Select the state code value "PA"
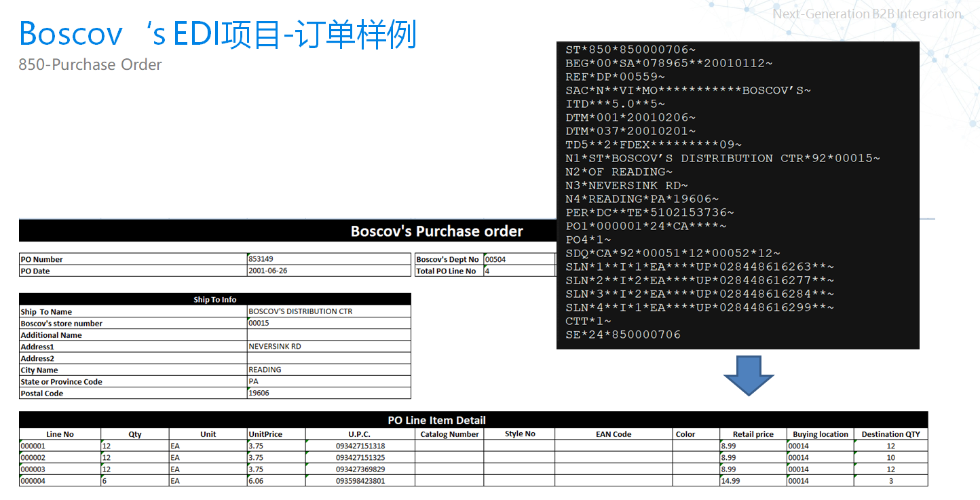980x500 pixels. [329, 381]
